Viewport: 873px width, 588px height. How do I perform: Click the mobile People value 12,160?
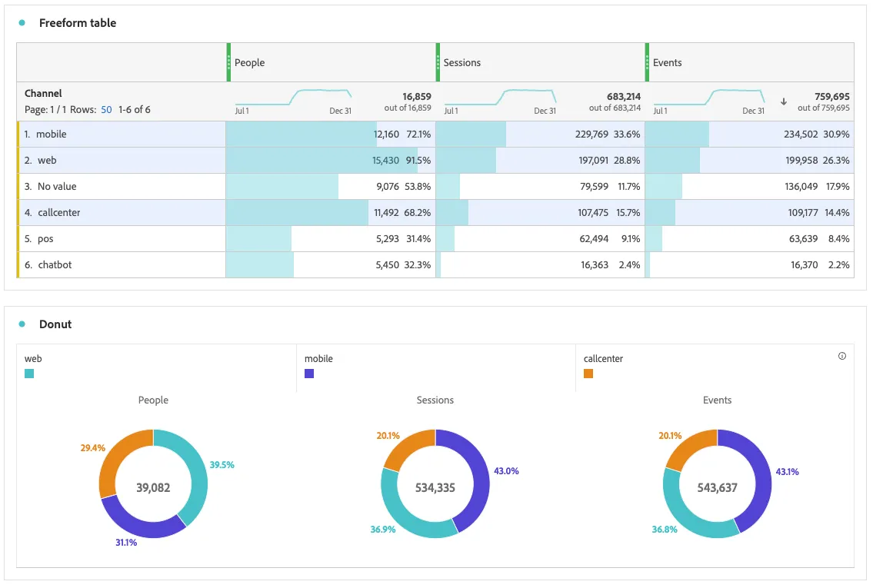click(386, 134)
